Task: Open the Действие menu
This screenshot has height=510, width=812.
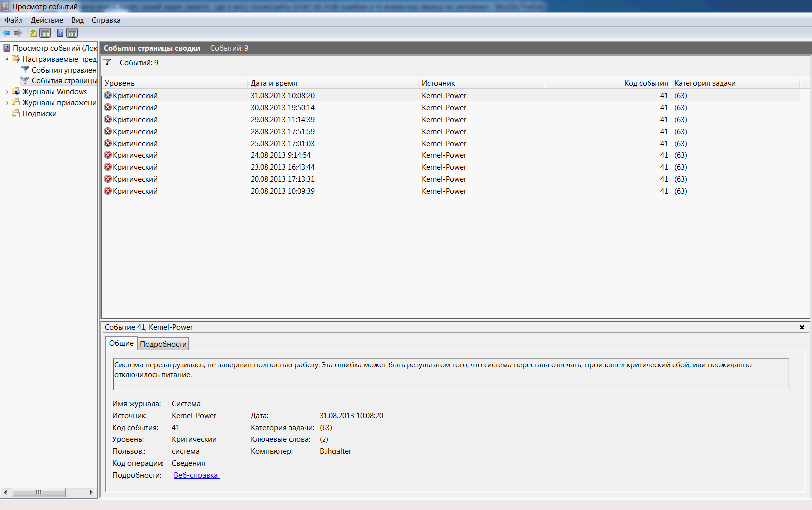Action: tap(47, 20)
